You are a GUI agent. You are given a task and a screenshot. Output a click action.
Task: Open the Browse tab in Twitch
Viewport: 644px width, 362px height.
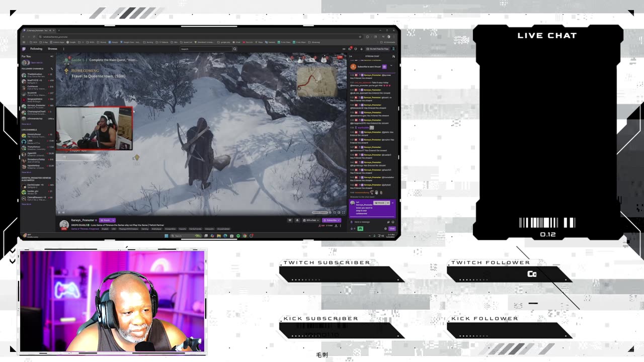coord(52,49)
